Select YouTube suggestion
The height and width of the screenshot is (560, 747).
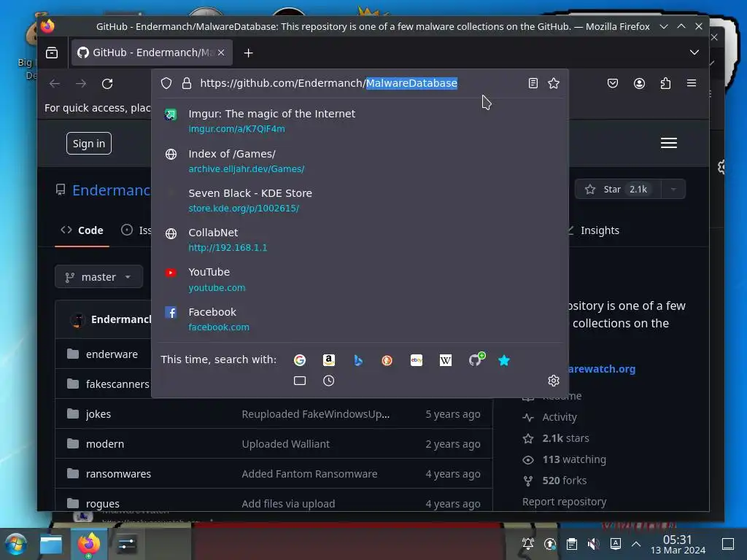(x=360, y=279)
